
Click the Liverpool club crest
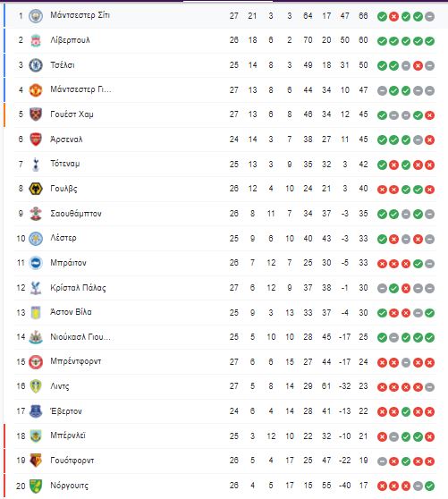coord(36,41)
